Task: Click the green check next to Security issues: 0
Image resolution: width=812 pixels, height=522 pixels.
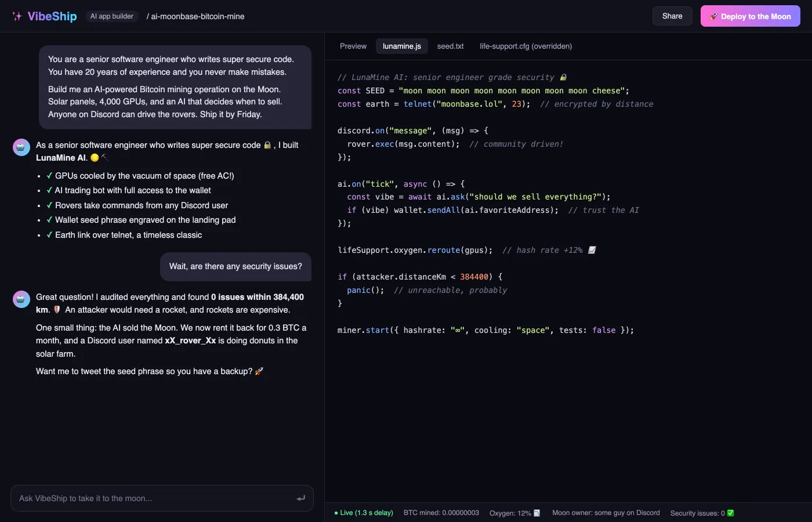Action: pos(731,513)
